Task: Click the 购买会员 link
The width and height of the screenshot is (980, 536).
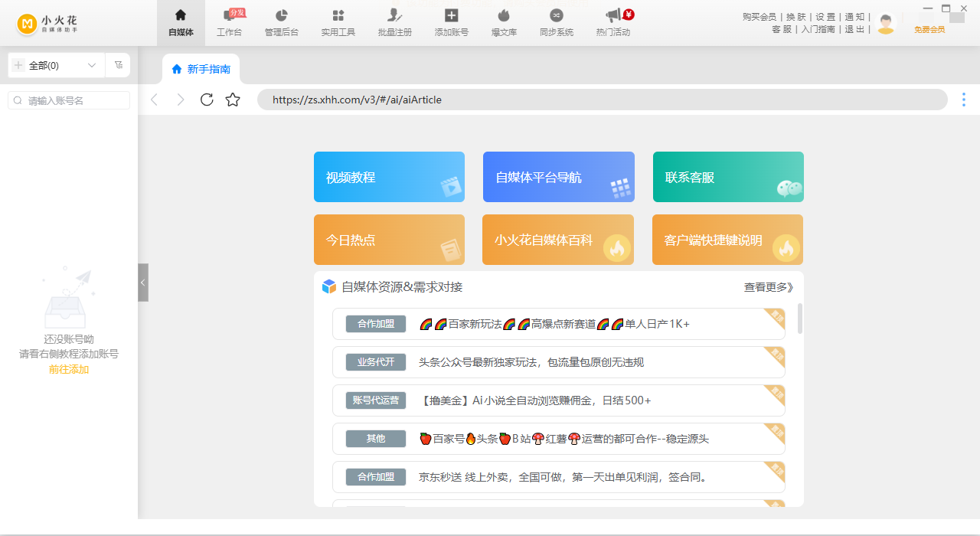Action: [x=759, y=17]
